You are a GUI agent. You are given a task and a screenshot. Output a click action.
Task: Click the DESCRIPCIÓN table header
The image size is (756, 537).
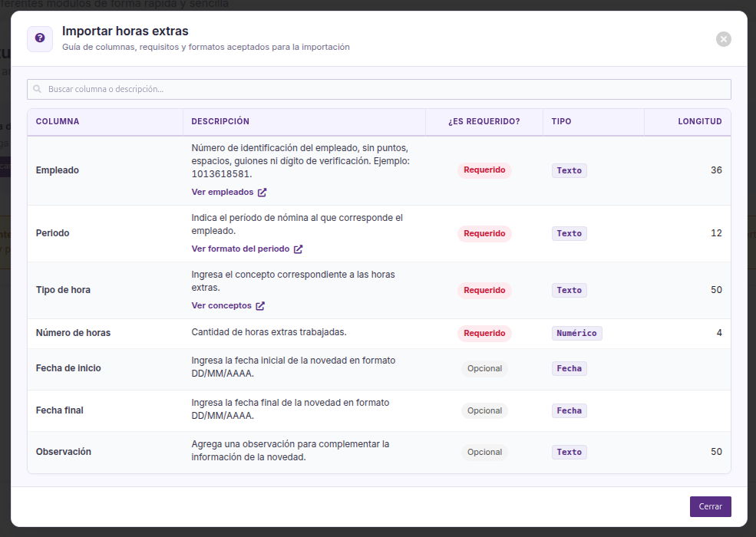click(x=220, y=121)
